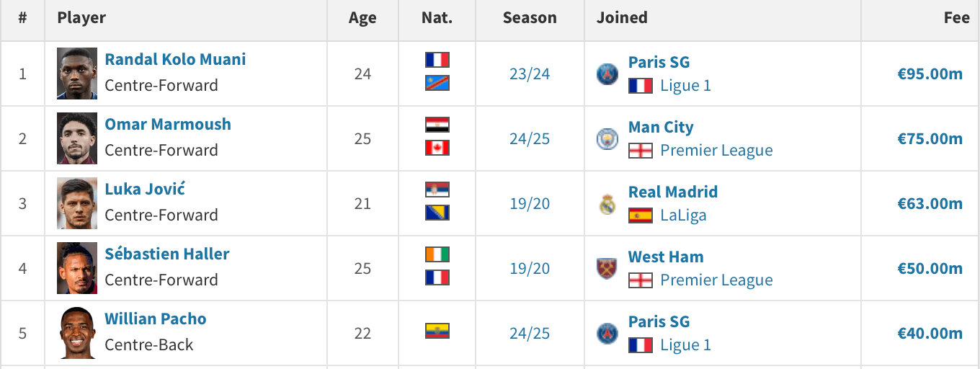Click the Ivory Coast flag for Sébastien Haller
Image resolution: width=980 pixels, height=369 pixels.
coord(437,254)
